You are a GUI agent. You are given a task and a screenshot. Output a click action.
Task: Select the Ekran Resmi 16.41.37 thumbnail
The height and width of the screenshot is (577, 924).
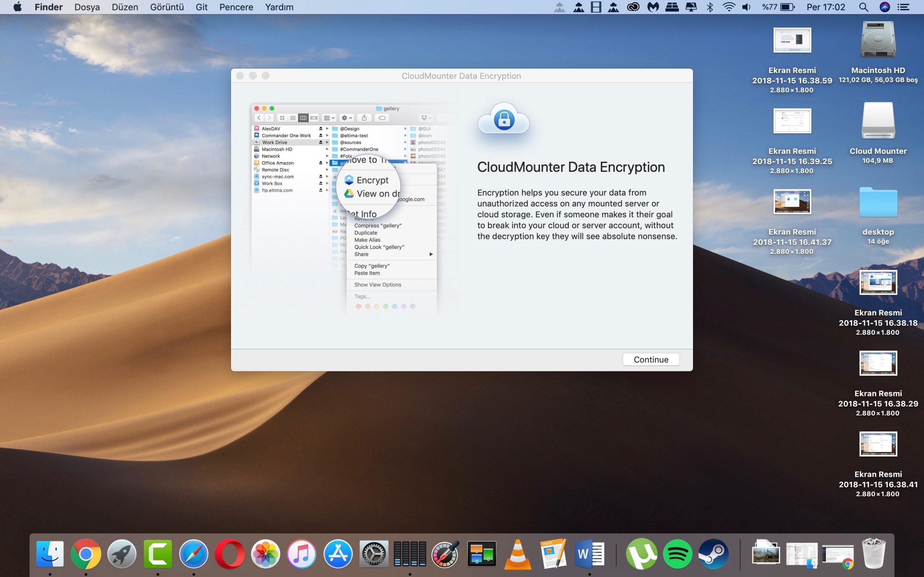[792, 202]
